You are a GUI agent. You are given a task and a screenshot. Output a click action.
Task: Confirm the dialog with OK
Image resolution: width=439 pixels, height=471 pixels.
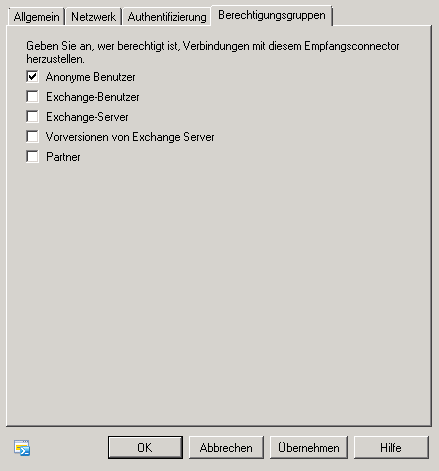click(145, 448)
